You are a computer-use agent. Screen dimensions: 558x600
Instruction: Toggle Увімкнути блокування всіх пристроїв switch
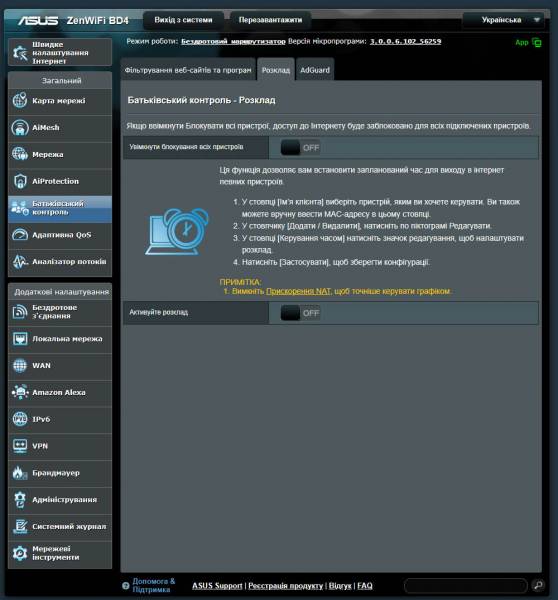(300, 148)
